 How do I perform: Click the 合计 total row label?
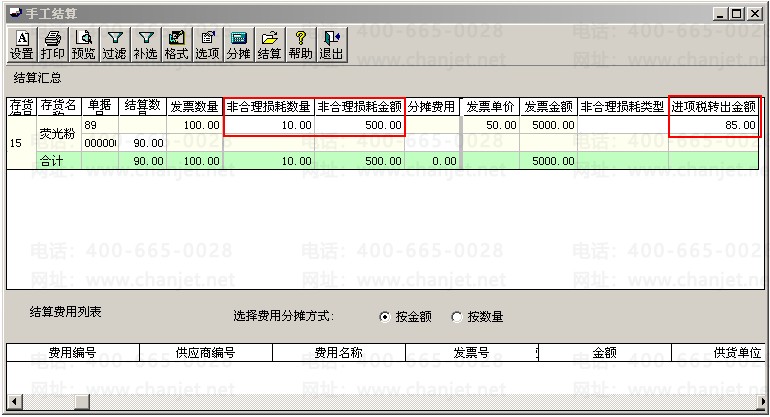tap(59, 161)
